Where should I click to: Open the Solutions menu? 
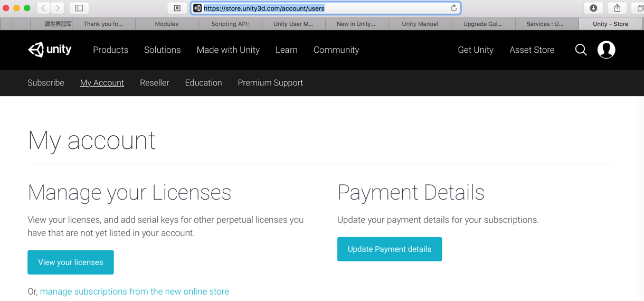tap(162, 50)
